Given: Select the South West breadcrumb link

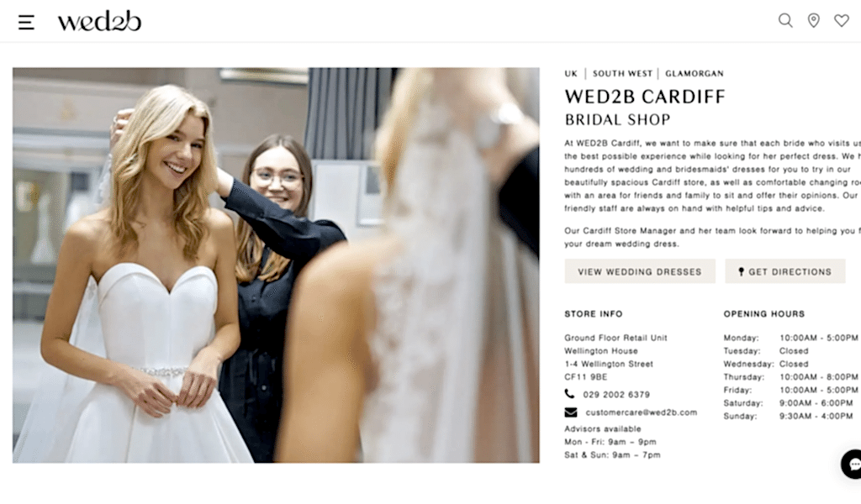Looking at the screenshot, I should pos(622,73).
